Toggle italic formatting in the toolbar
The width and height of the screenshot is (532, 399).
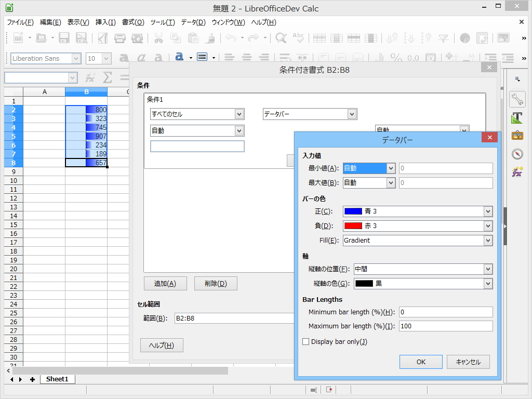pyautogui.click(x=141, y=57)
